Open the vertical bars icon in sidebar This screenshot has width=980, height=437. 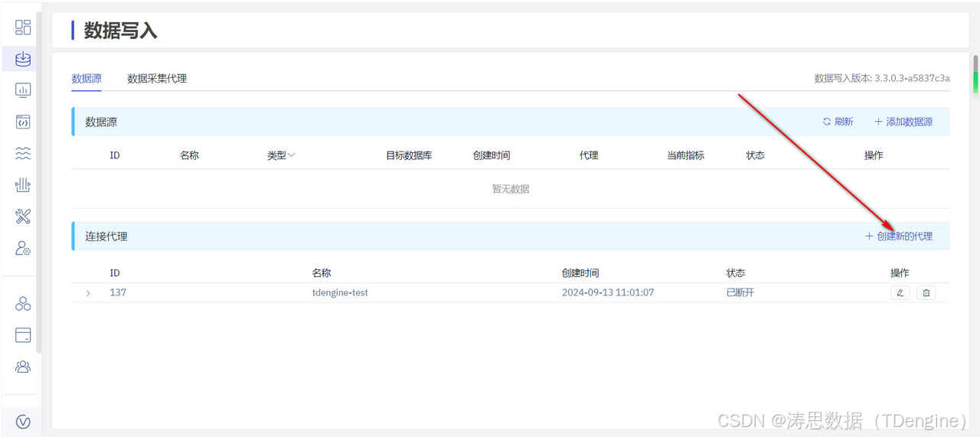coord(23,185)
